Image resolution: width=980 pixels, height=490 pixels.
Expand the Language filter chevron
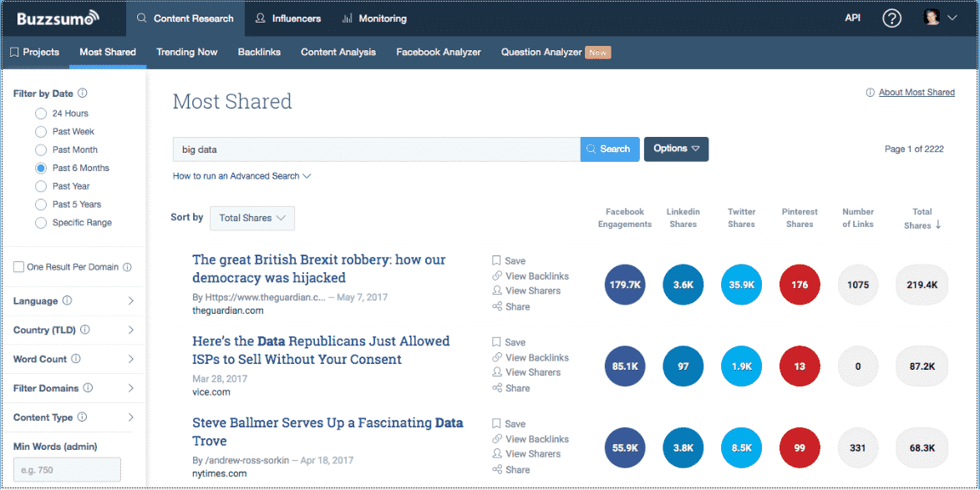click(130, 301)
